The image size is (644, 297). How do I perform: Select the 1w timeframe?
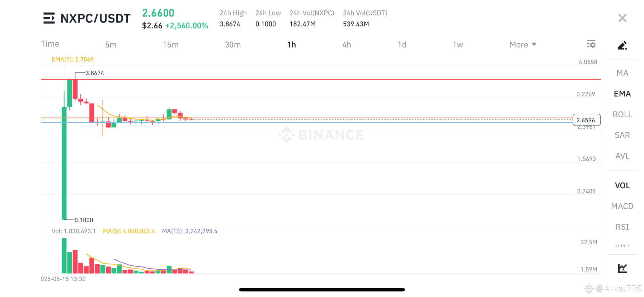click(458, 44)
